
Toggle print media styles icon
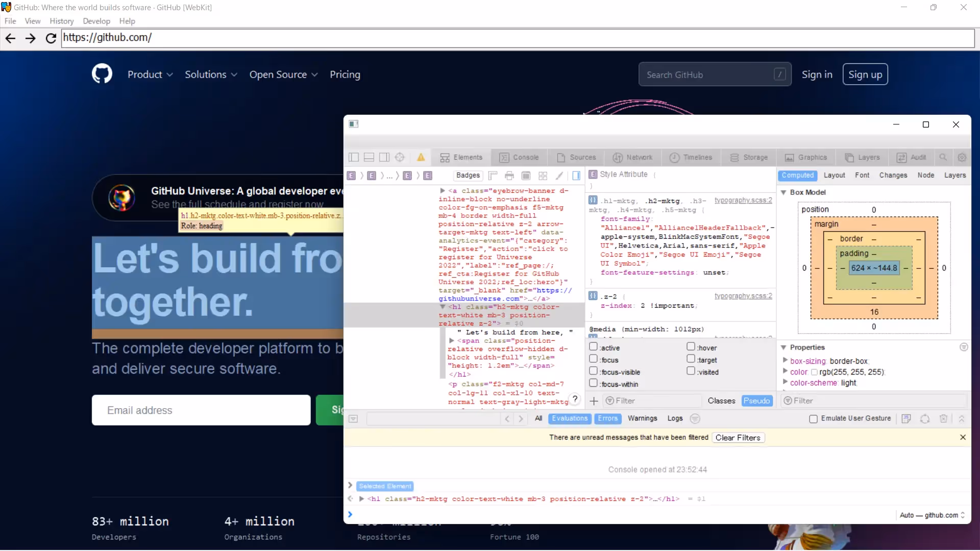tap(509, 176)
